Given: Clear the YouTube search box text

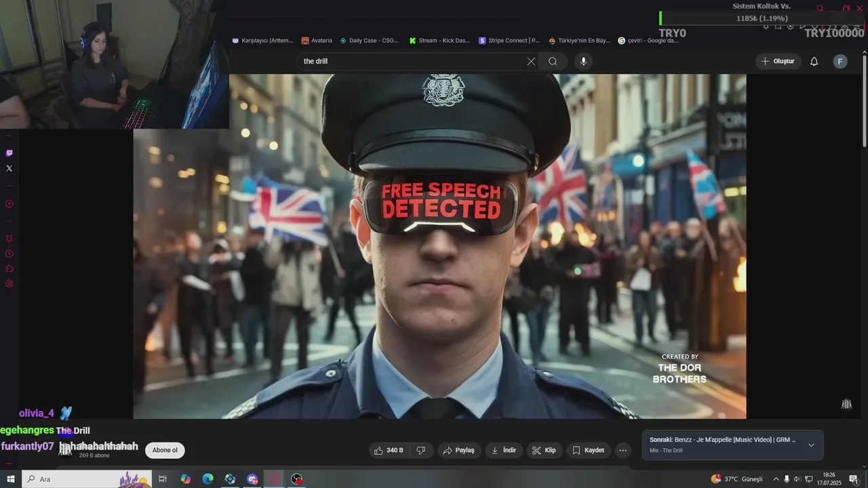Looking at the screenshot, I should coord(531,62).
